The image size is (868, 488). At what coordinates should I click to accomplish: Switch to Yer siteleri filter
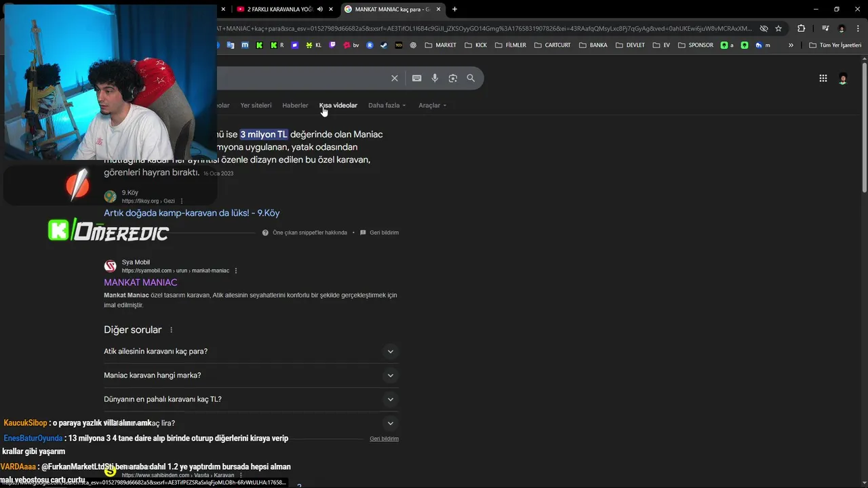(256, 105)
